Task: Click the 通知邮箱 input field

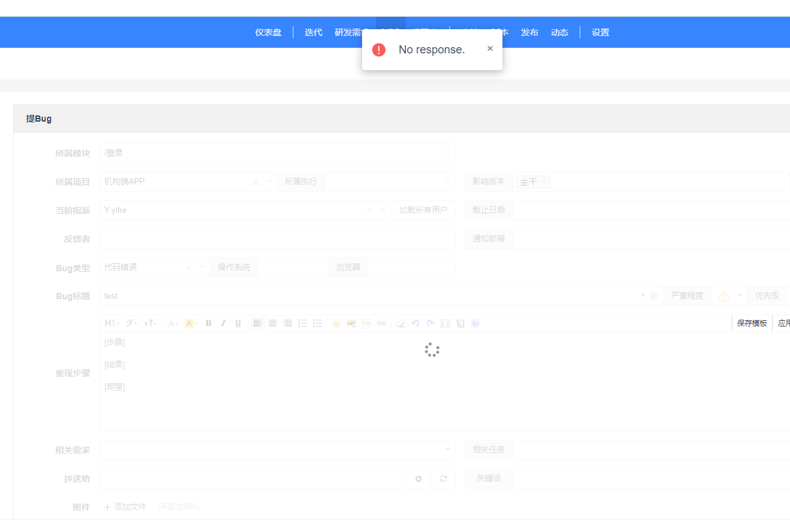Action: pyautogui.click(x=651, y=239)
